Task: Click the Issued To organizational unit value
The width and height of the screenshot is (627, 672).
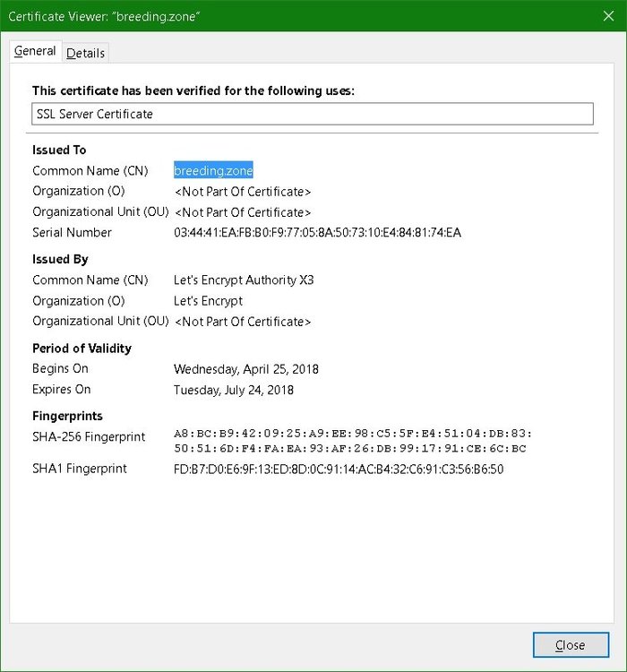Action: (242, 212)
